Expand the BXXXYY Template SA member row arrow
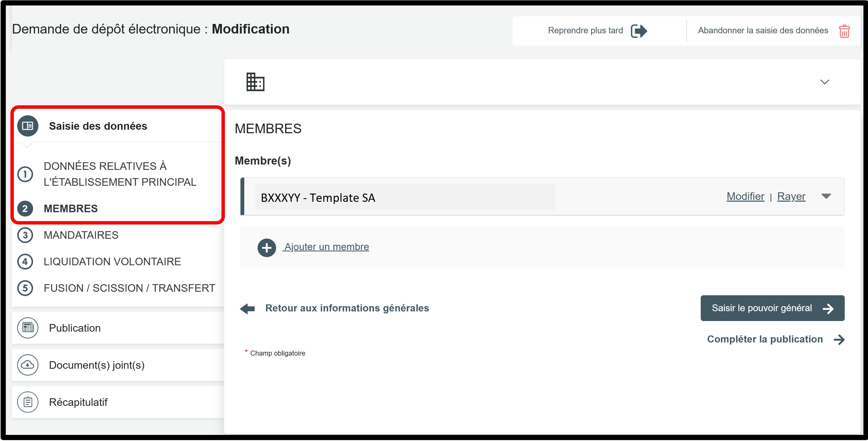Image resolution: width=868 pixels, height=441 pixels. click(826, 196)
